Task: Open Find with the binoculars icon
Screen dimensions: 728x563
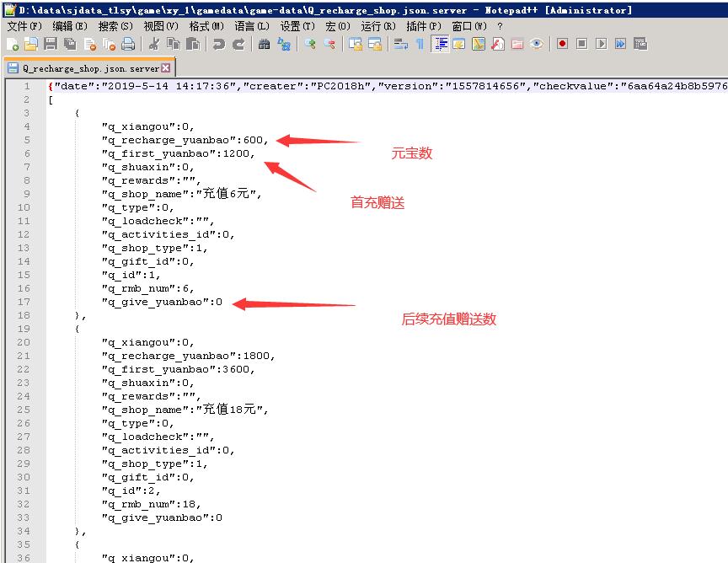Action: pyautogui.click(x=265, y=44)
